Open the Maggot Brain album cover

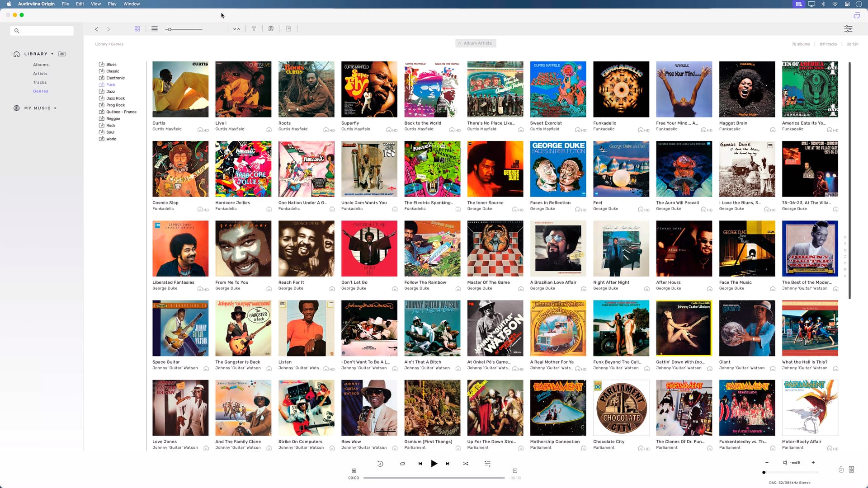pos(747,89)
